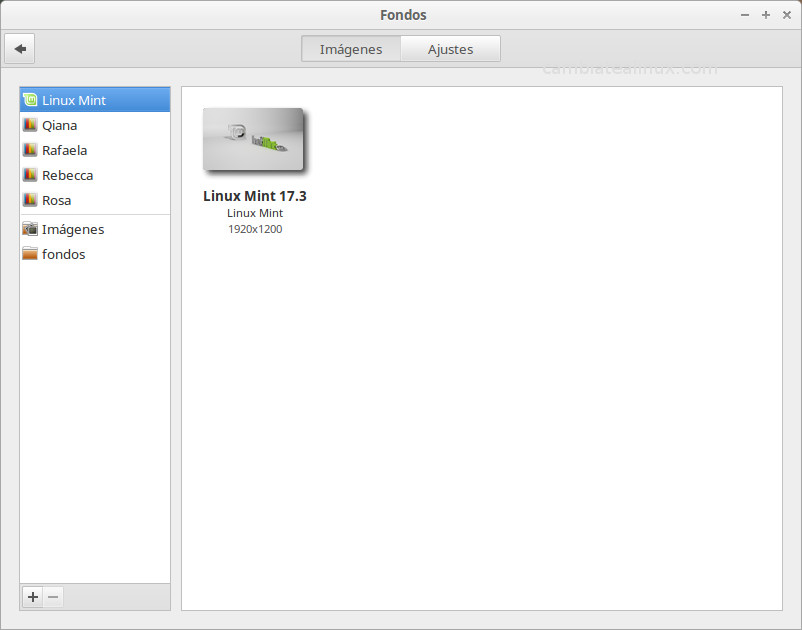The image size is (802, 630).
Task: Show the Rosa backgrounds collection
Action: [x=95, y=200]
